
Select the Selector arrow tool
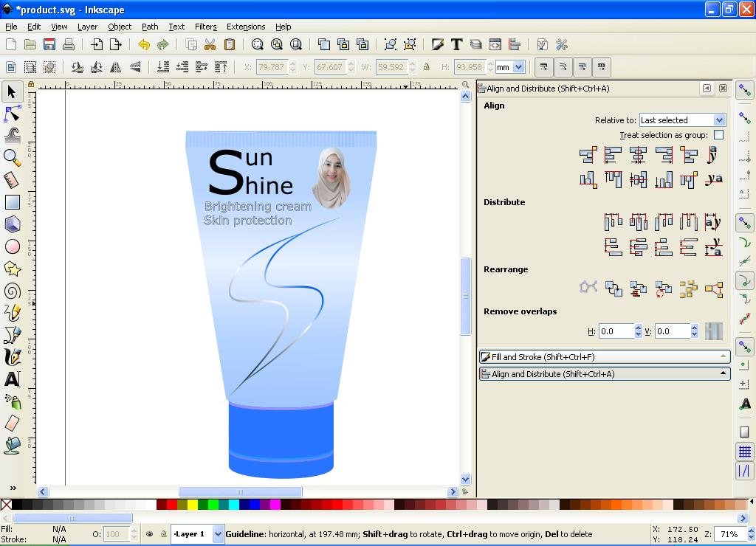point(10,91)
